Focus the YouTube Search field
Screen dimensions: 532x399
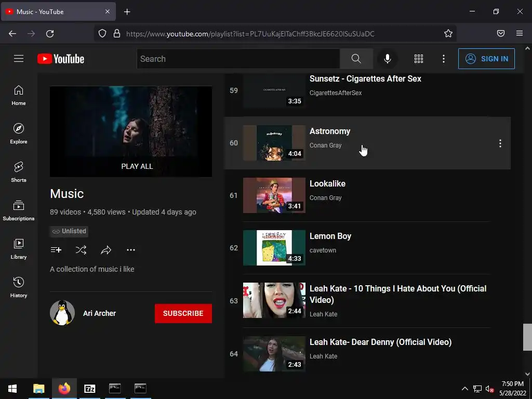238,59
